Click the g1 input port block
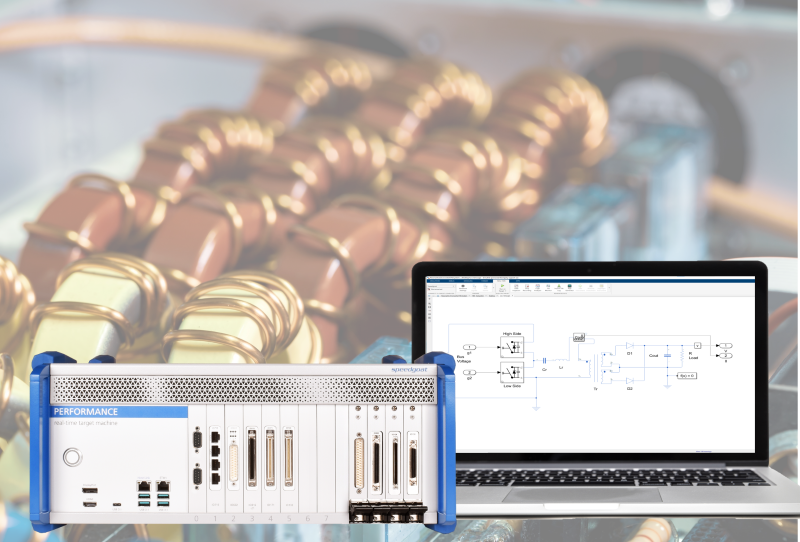 coord(469,347)
